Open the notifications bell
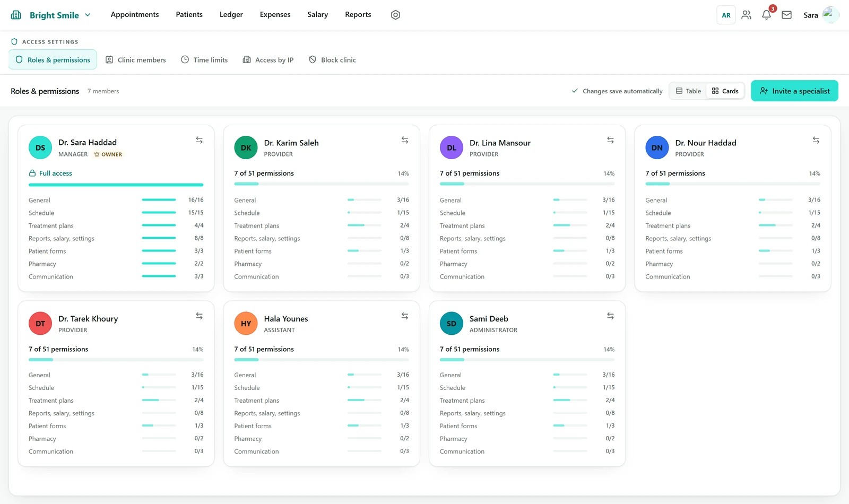 point(766,15)
